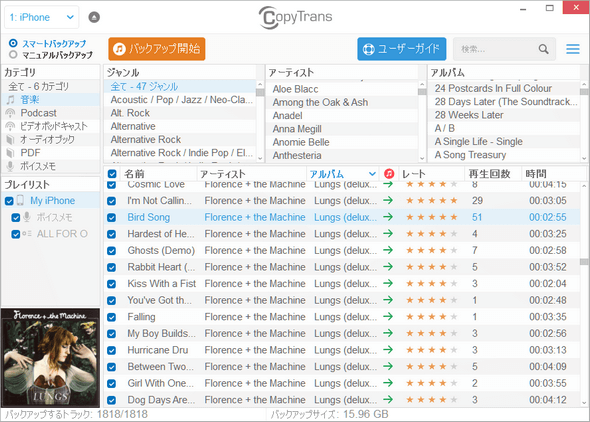This screenshot has width=590, height=422.
Task: Click the green arrow on Ghosts (Demo) row
Action: click(388, 250)
